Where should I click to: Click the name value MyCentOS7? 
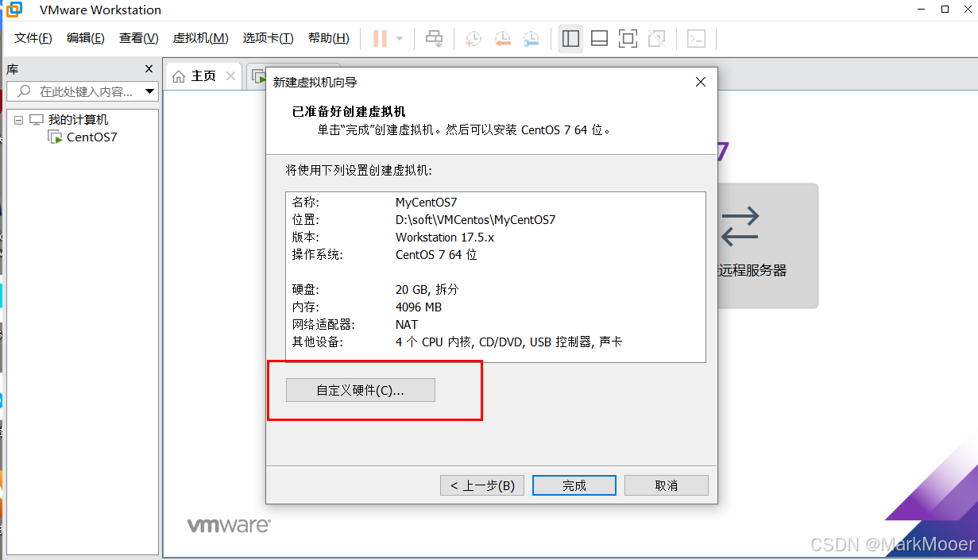pos(426,203)
